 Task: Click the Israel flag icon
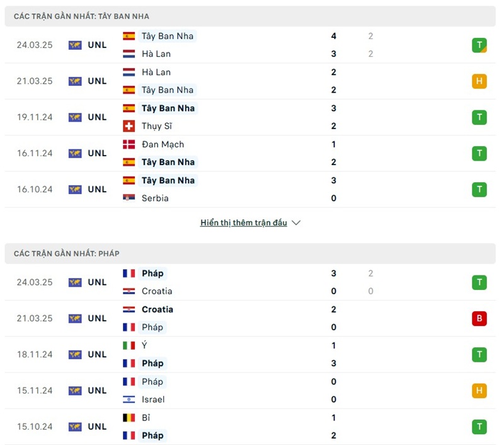tap(129, 399)
